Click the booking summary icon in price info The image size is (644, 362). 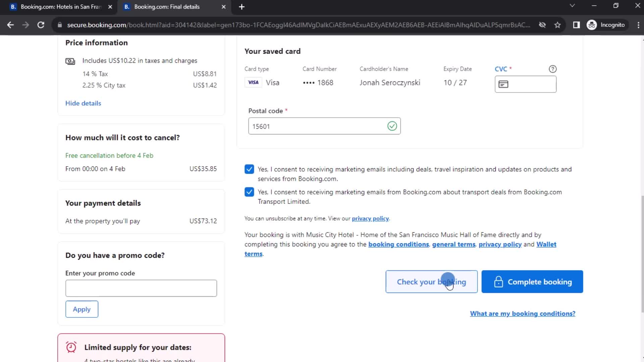70,61
